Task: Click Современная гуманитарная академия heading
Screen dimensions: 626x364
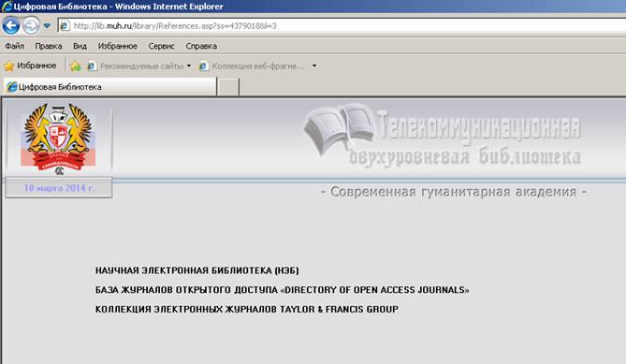Action: click(x=454, y=192)
